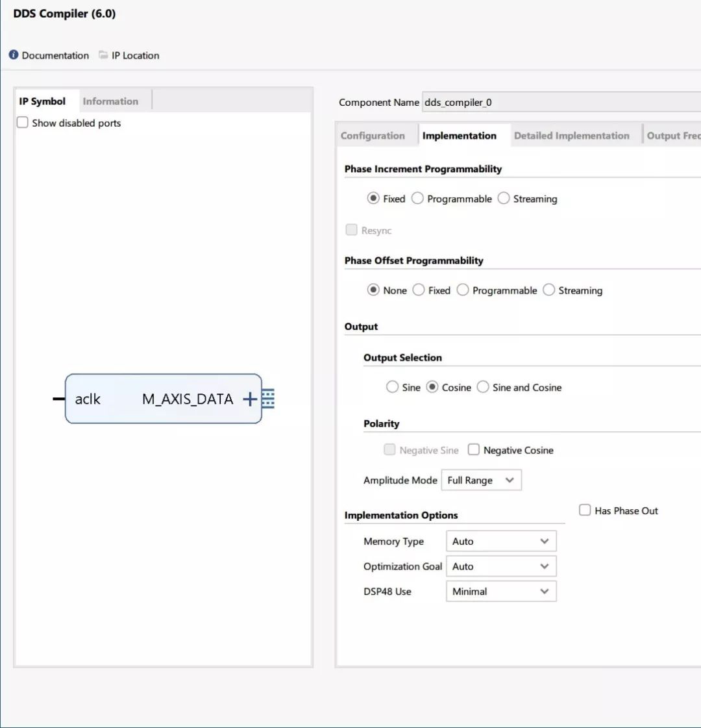Click the M_AXIS_DATA bus interface icon

coord(268,399)
